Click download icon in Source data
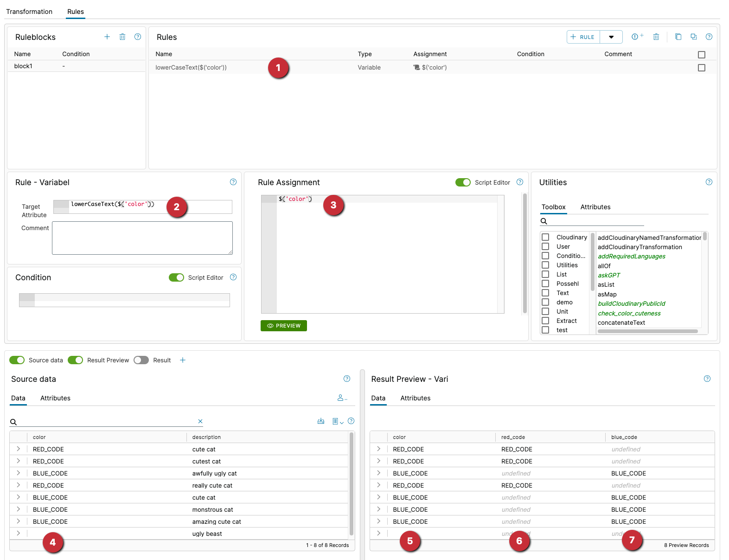 click(x=321, y=421)
